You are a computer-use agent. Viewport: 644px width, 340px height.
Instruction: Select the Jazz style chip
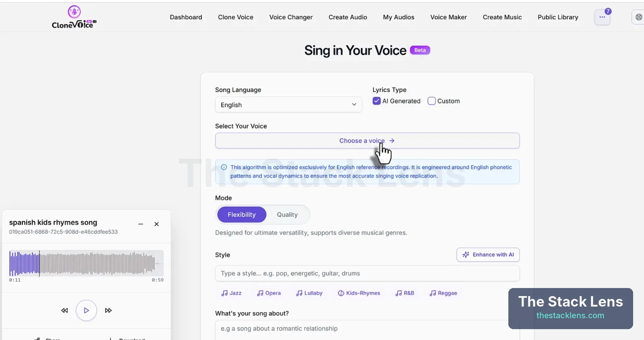pyautogui.click(x=231, y=293)
